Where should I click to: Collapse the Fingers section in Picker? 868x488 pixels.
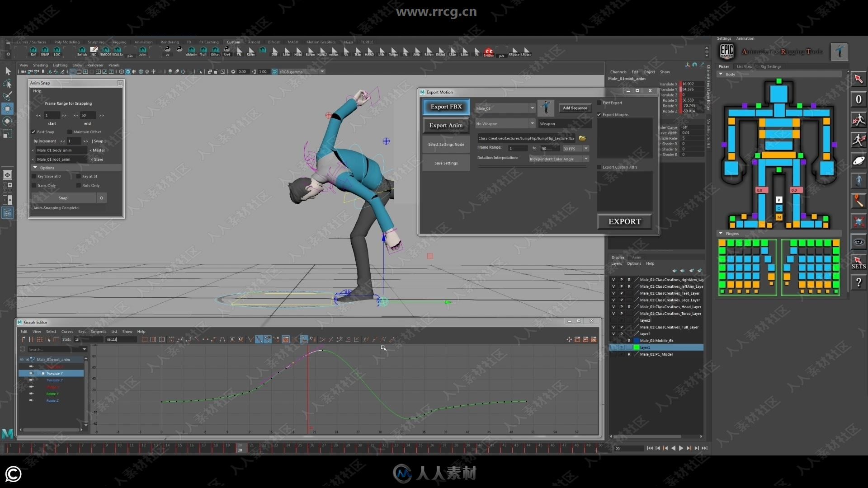(721, 234)
